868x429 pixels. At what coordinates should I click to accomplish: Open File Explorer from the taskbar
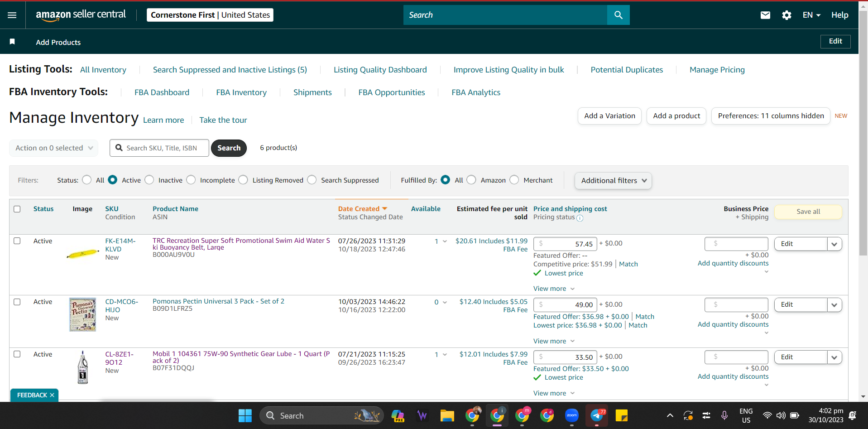point(447,415)
